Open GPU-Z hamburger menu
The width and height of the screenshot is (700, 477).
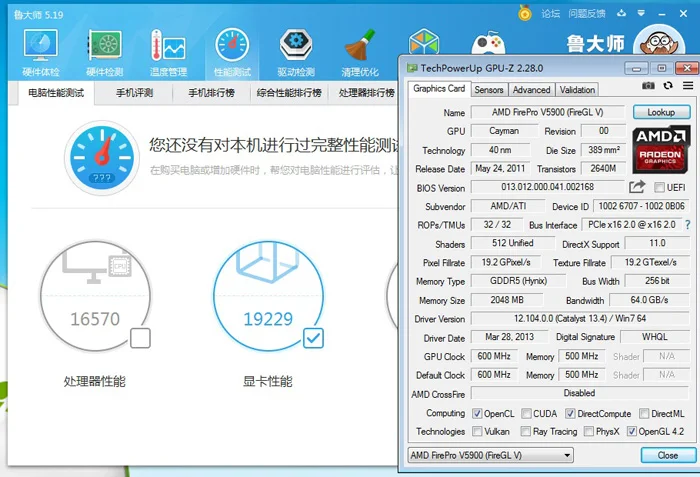(688, 85)
